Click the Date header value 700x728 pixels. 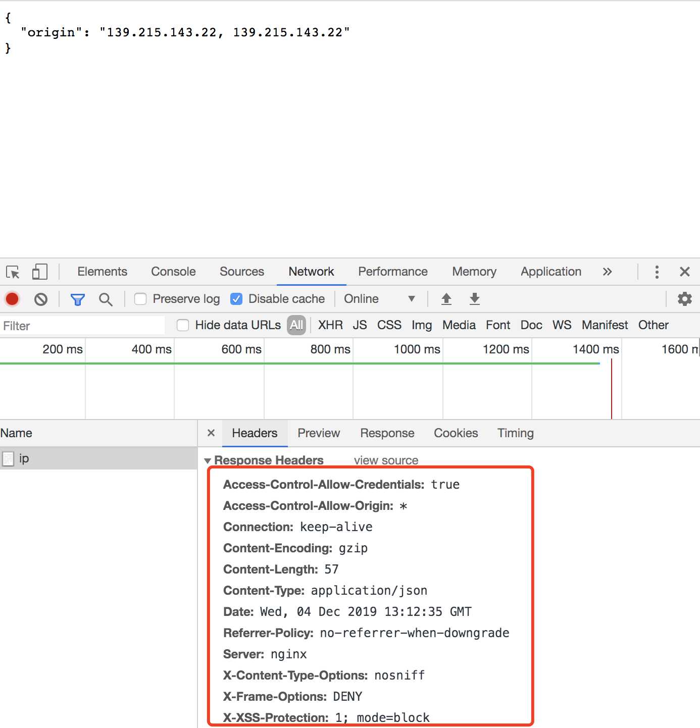(366, 612)
